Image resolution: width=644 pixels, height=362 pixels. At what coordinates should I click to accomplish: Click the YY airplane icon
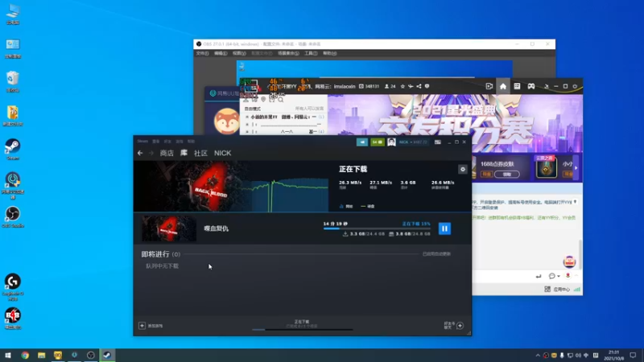pyautogui.click(x=411, y=86)
